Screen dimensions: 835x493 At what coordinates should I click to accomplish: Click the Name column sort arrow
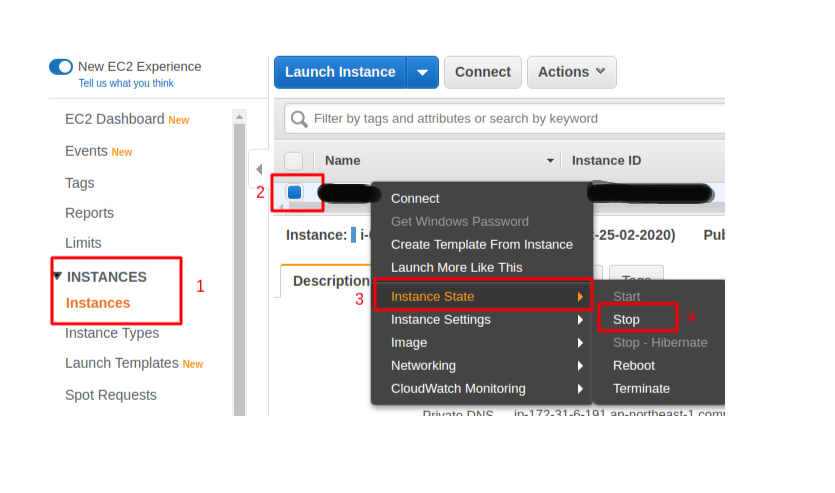pyautogui.click(x=550, y=161)
